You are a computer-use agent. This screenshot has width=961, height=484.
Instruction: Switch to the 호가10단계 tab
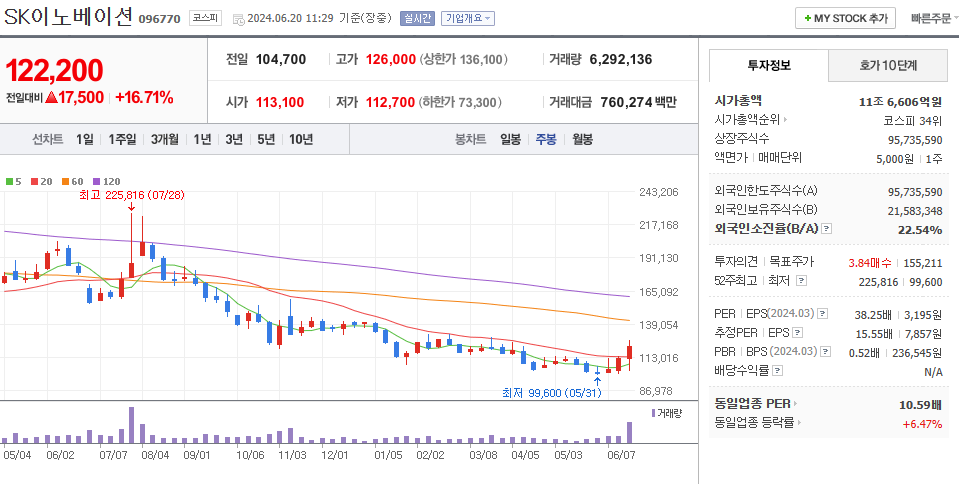point(887,66)
